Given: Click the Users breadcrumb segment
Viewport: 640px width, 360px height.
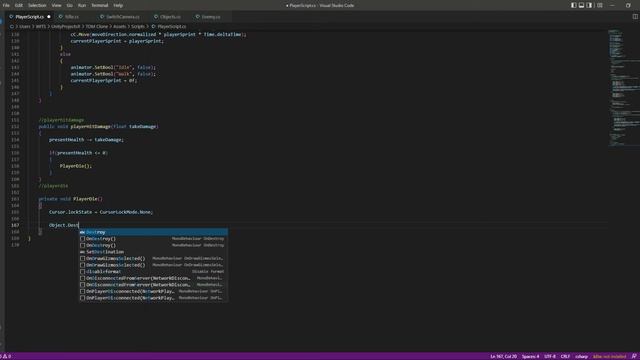Looking at the screenshot, I should [x=25, y=27].
